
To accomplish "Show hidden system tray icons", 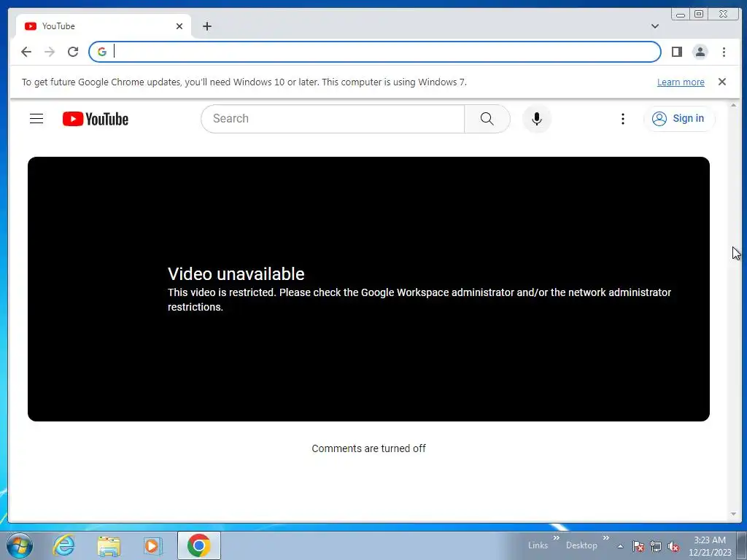I will tap(620, 546).
